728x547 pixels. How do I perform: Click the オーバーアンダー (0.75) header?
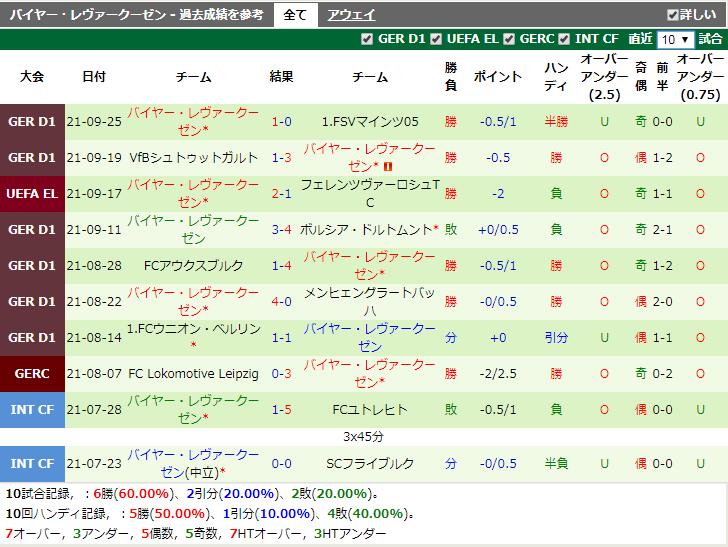700,77
